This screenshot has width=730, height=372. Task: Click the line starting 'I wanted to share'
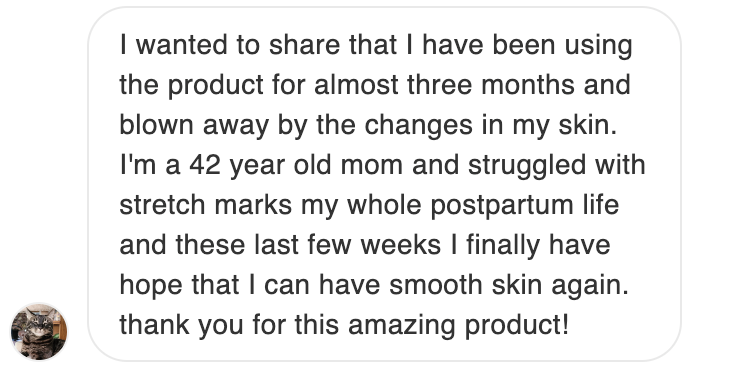coord(376,46)
